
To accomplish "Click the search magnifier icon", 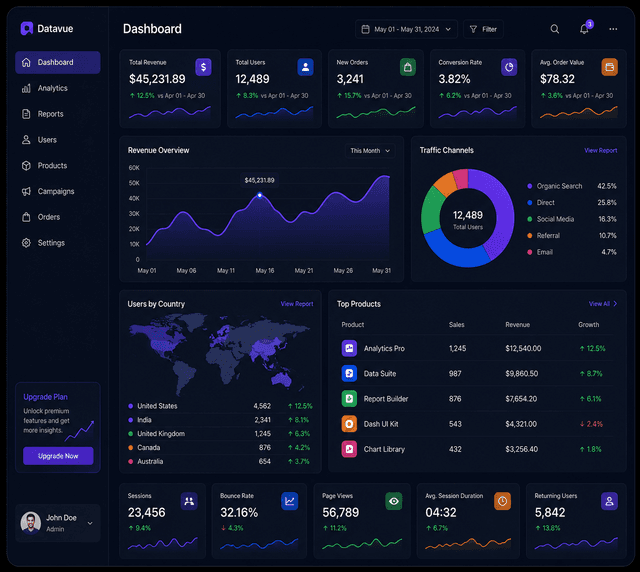I will tap(554, 29).
